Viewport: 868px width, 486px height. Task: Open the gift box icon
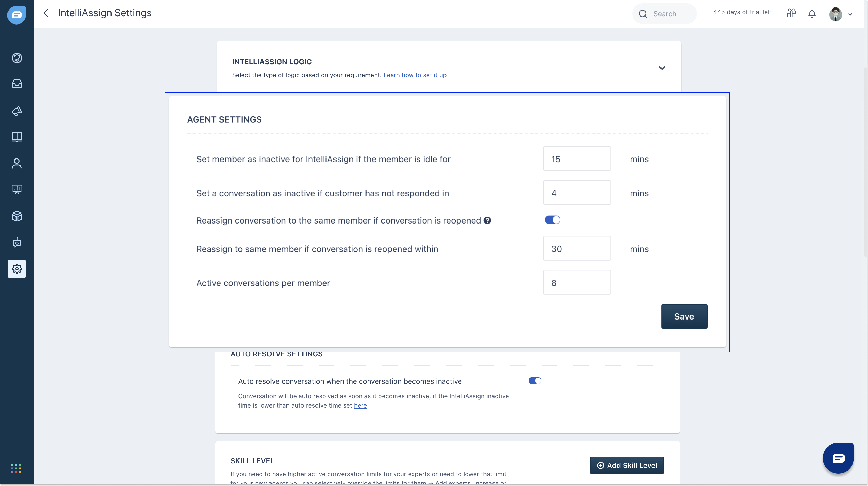[x=791, y=13]
